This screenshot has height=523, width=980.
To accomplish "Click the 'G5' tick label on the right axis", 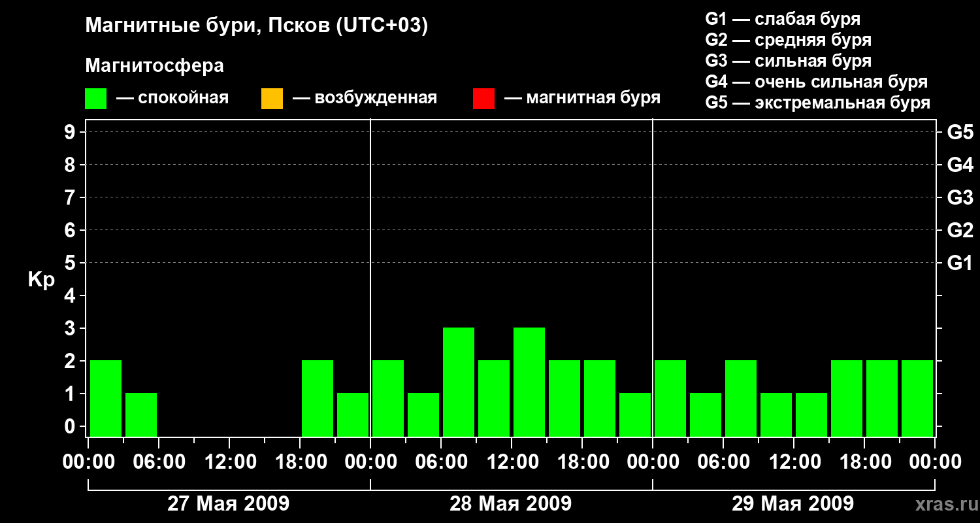I will click(x=960, y=133).
